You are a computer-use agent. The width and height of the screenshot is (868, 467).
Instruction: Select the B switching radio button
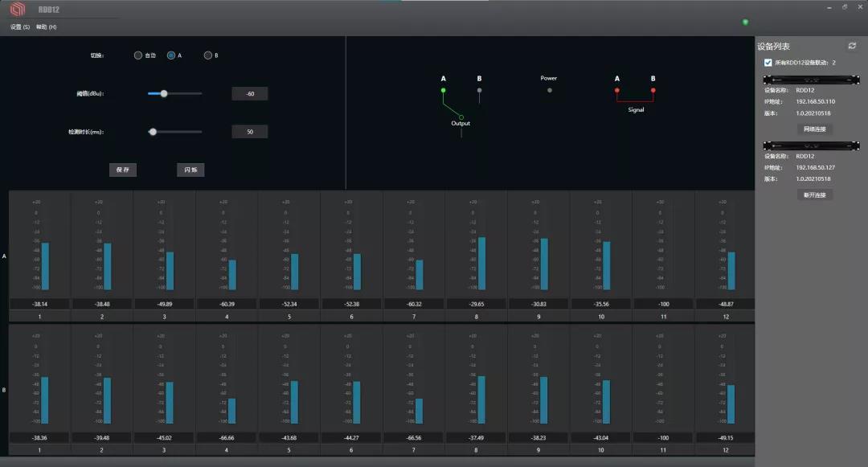coord(207,55)
